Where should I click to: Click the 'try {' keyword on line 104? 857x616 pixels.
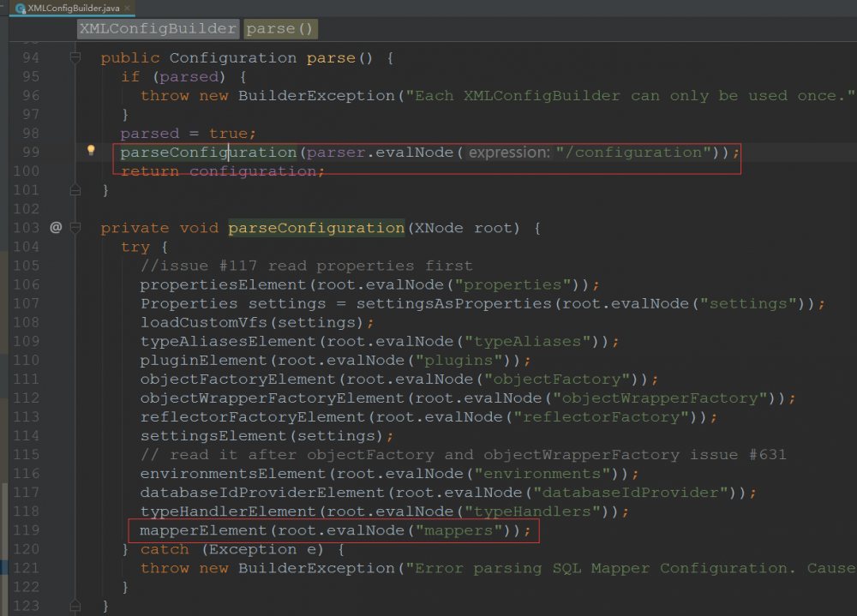(144, 247)
